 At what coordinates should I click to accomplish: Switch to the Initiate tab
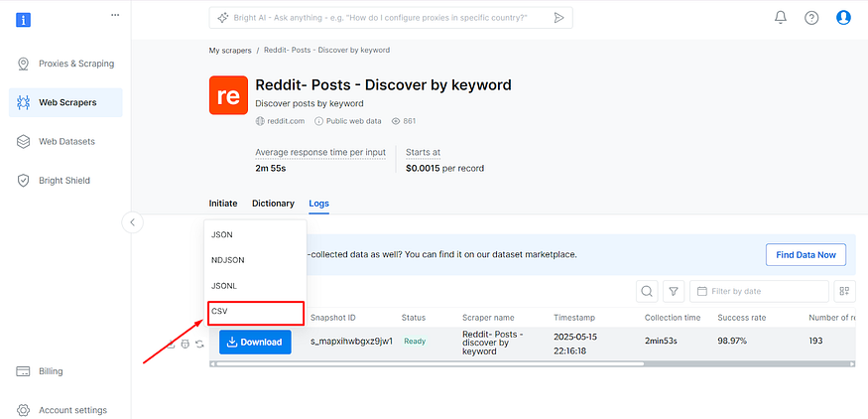pos(223,204)
